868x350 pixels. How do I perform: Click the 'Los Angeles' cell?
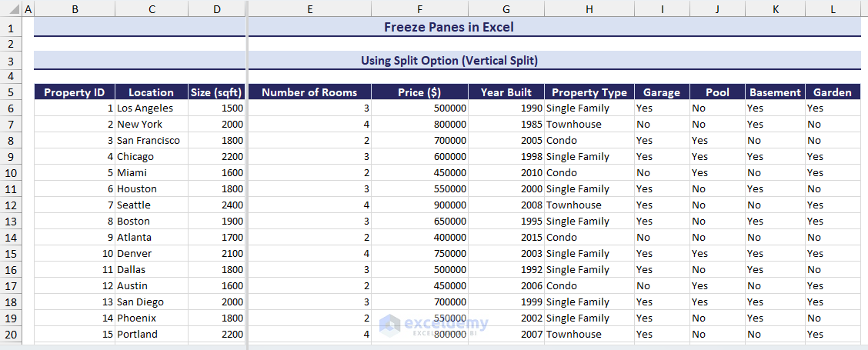coord(151,108)
